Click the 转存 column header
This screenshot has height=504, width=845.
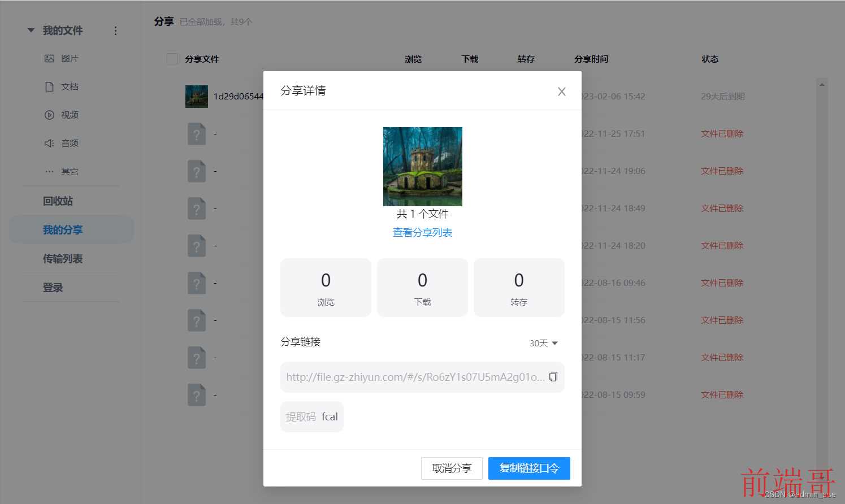[526, 59]
